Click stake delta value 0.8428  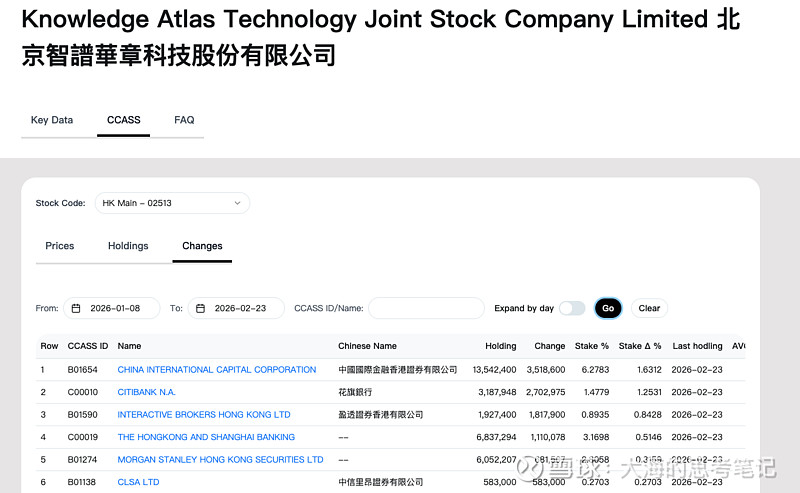[647, 414]
